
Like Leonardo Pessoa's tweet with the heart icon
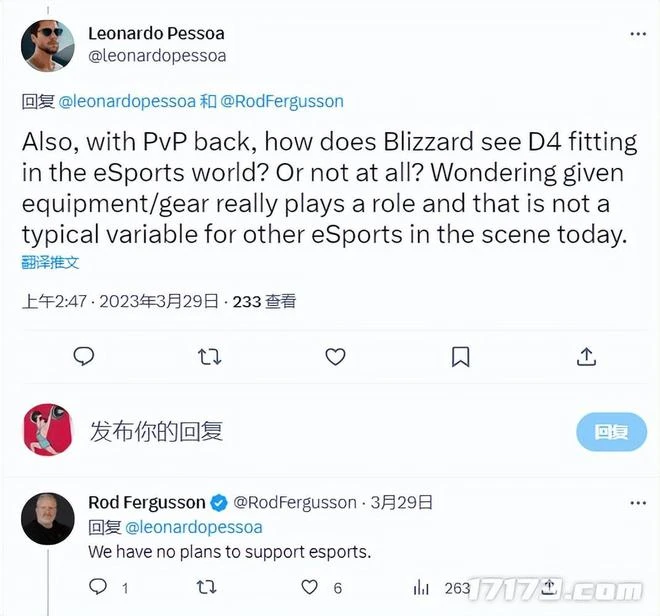point(335,357)
